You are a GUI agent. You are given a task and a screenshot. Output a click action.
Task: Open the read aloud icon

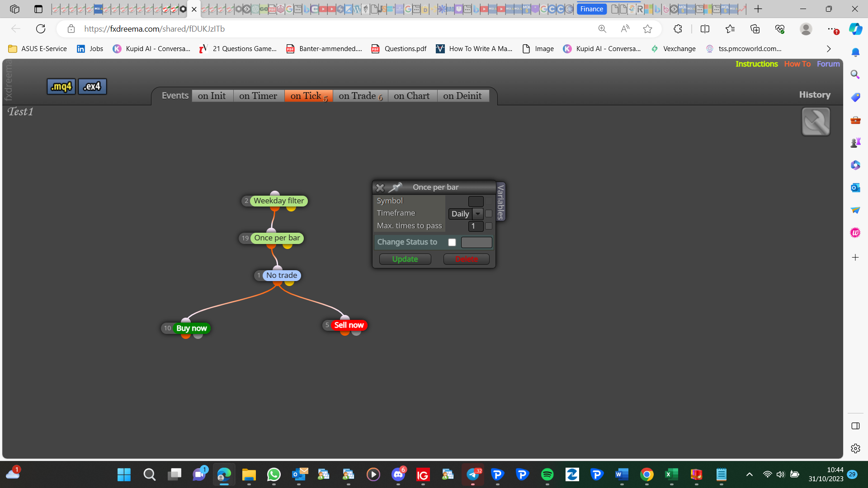click(625, 29)
